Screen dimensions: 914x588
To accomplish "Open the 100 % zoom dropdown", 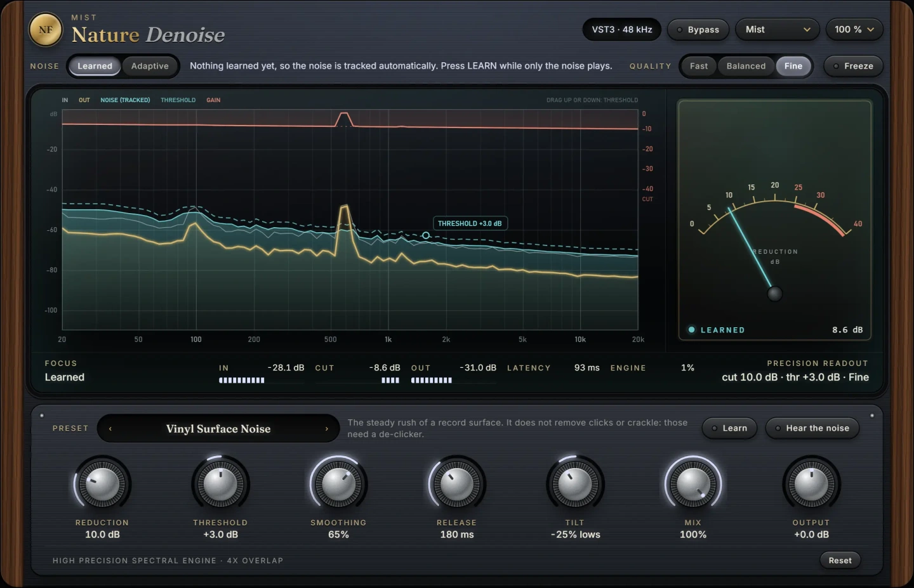I will pos(854,30).
